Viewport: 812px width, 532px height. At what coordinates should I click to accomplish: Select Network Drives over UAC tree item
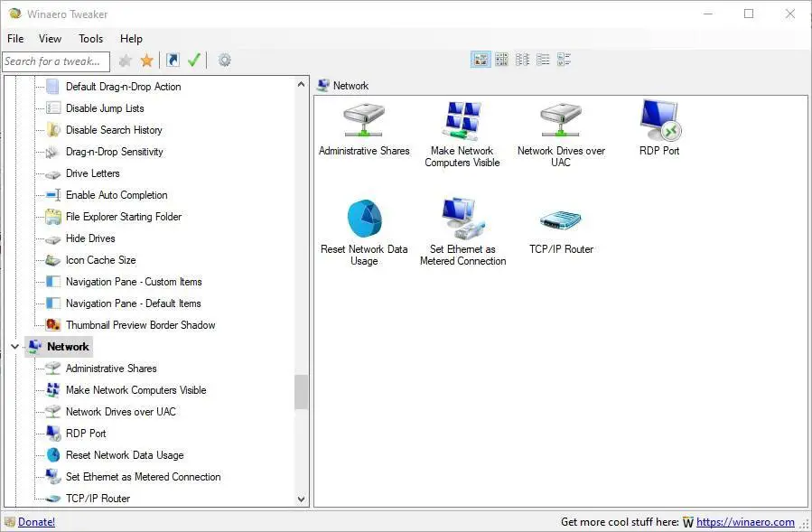[121, 412]
